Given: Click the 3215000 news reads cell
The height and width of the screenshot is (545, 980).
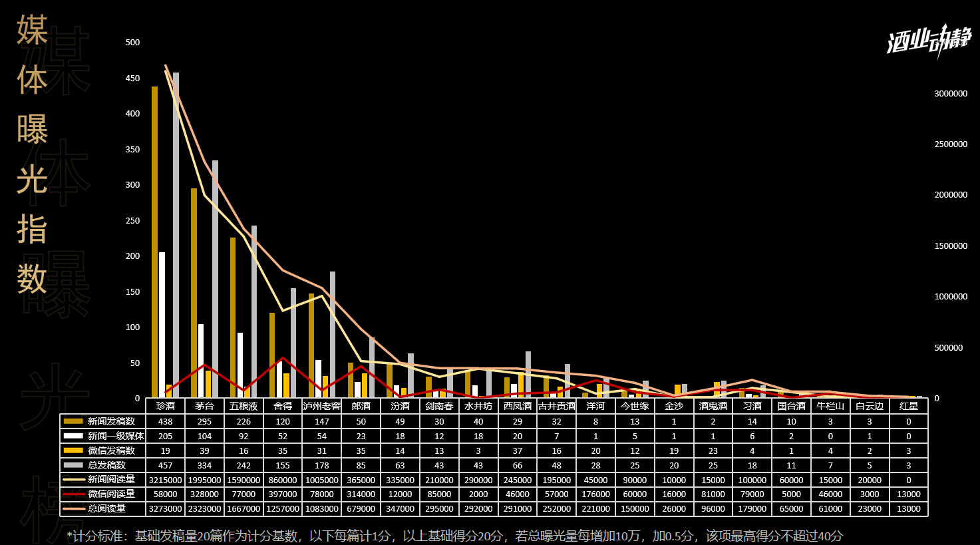Looking at the screenshot, I should point(166,480).
